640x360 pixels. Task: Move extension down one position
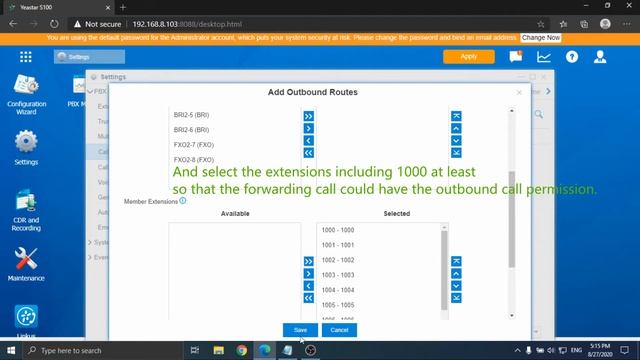456,286
